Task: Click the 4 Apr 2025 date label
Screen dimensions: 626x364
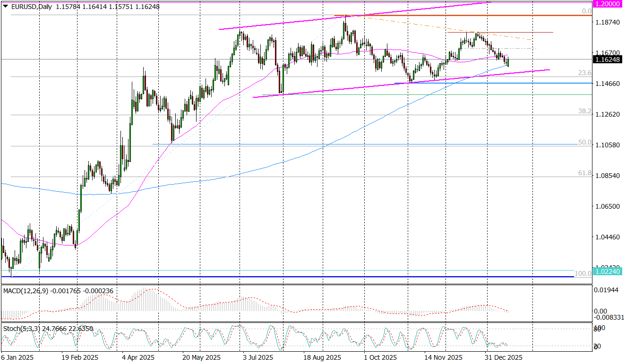Action: coord(138,357)
